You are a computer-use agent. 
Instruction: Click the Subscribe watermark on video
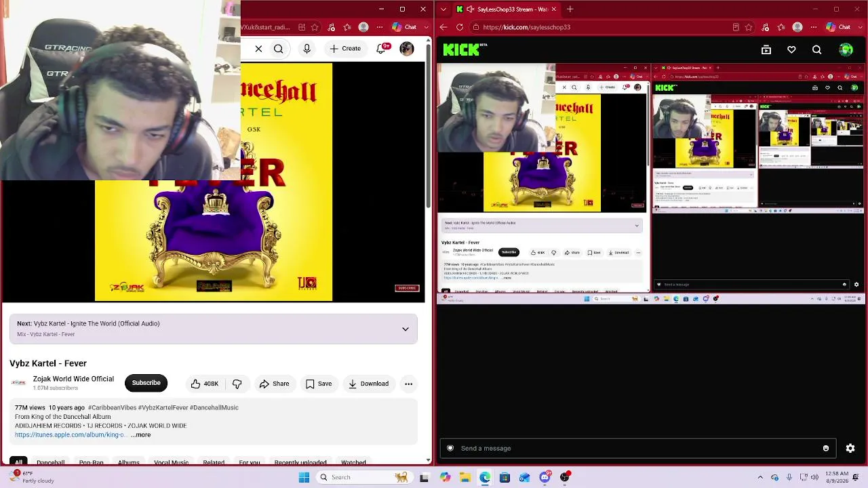[407, 288]
